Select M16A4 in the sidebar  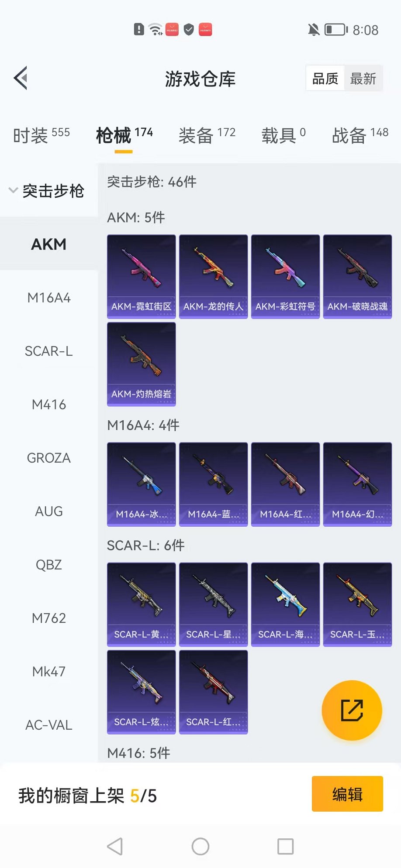click(x=49, y=298)
